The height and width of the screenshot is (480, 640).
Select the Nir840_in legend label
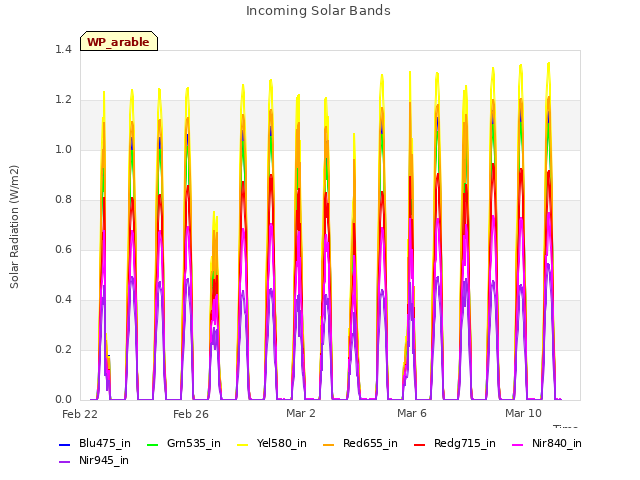557,444
